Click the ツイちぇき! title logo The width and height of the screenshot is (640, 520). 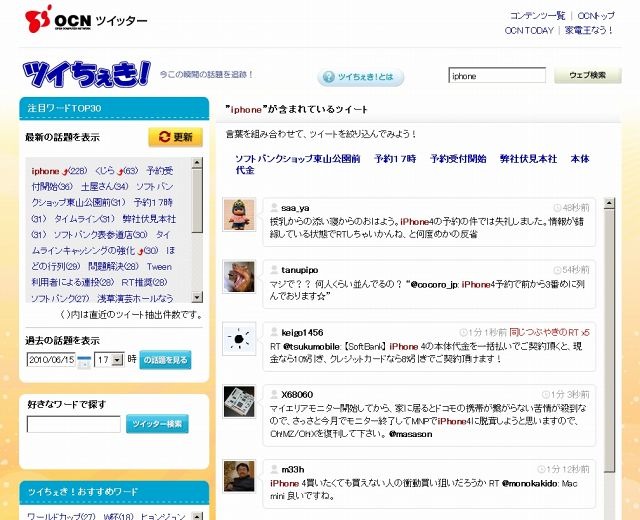[87, 74]
